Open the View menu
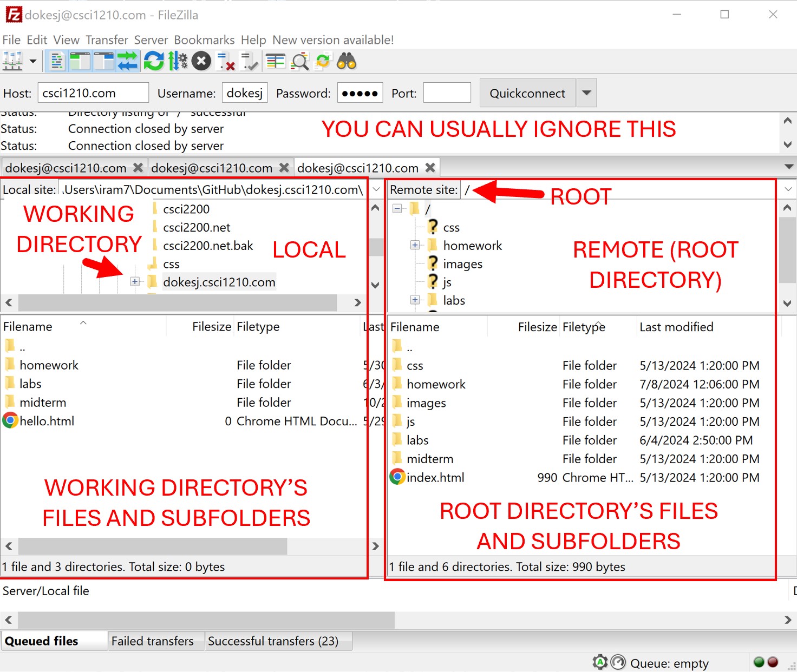Image resolution: width=797 pixels, height=672 pixels. pos(66,40)
